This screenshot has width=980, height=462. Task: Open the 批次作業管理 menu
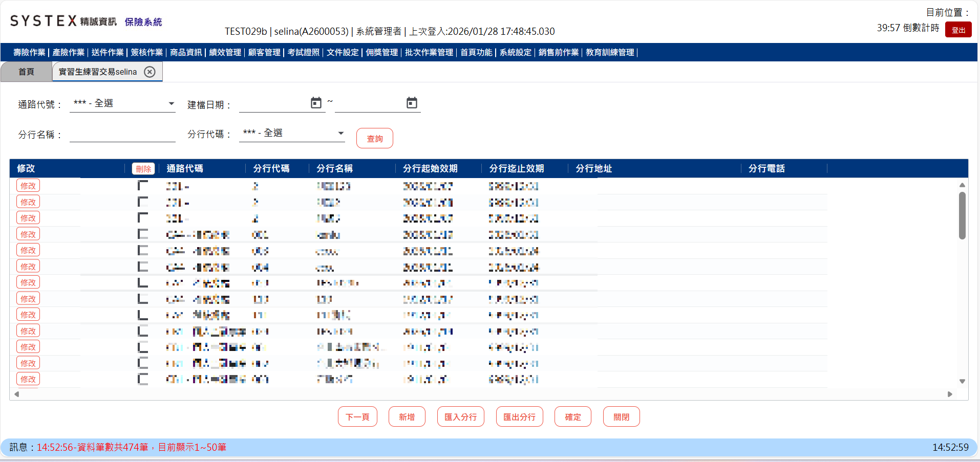tap(429, 52)
